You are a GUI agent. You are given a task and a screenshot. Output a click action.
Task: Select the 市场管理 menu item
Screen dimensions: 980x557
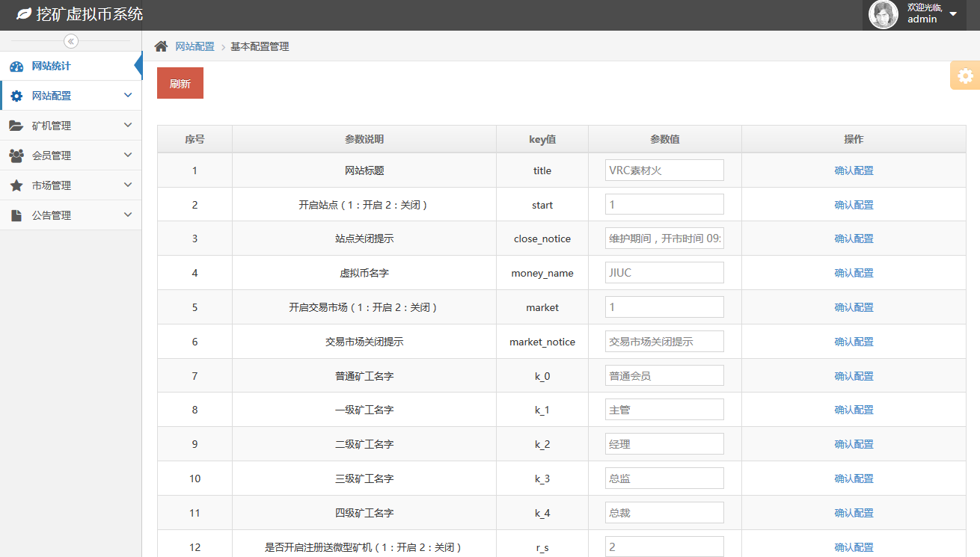point(52,186)
